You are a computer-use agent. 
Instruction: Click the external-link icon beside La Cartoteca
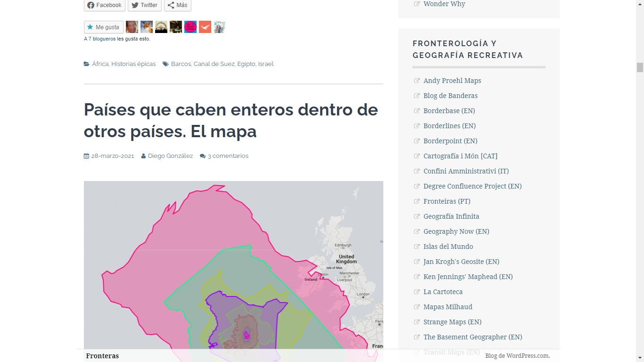point(417,292)
